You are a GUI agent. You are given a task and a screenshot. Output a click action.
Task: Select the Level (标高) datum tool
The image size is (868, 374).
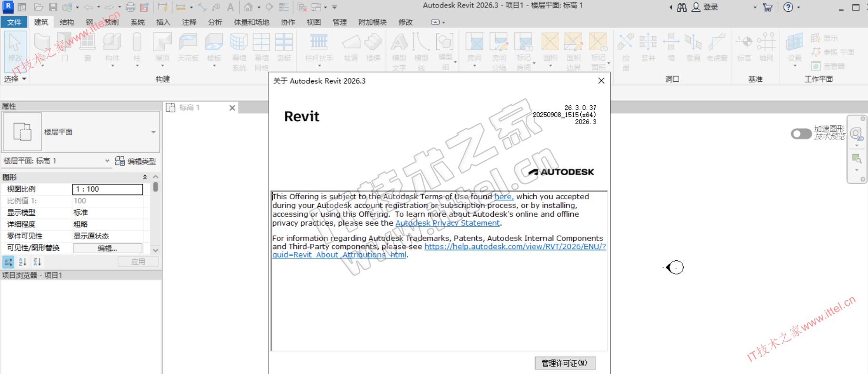pos(744,48)
